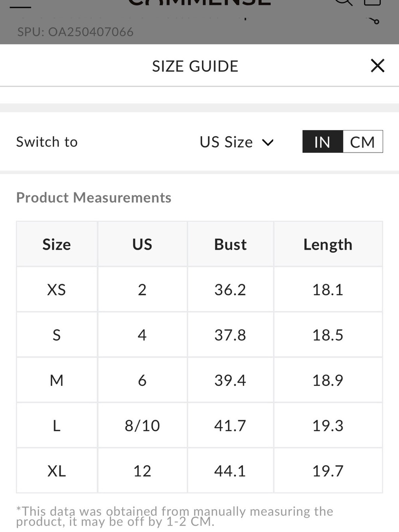Select the US column header

(142, 244)
